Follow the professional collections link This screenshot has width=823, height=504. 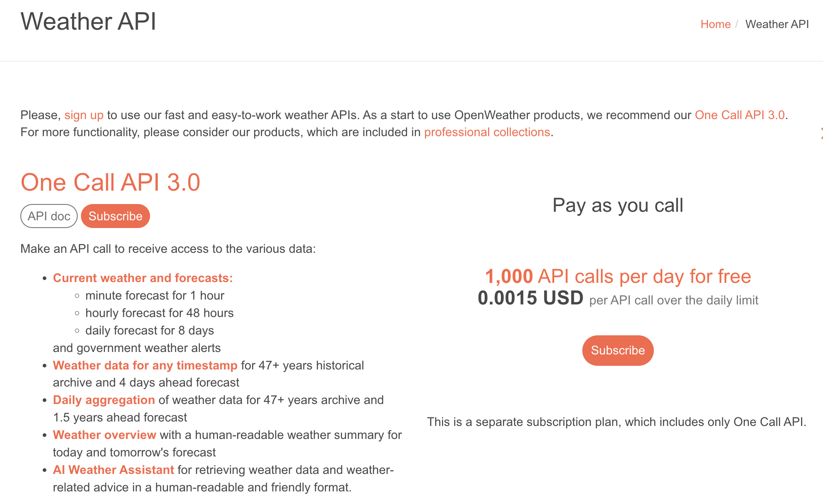[x=487, y=132]
